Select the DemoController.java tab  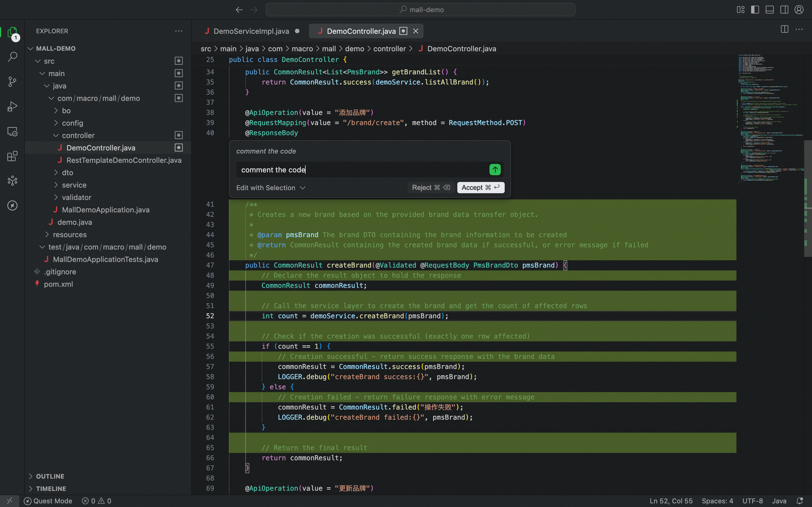click(361, 31)
